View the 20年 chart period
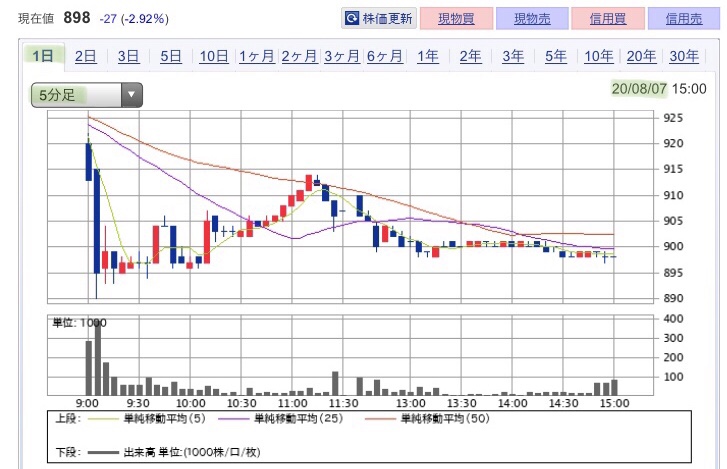727x469 pixels. 641,56
